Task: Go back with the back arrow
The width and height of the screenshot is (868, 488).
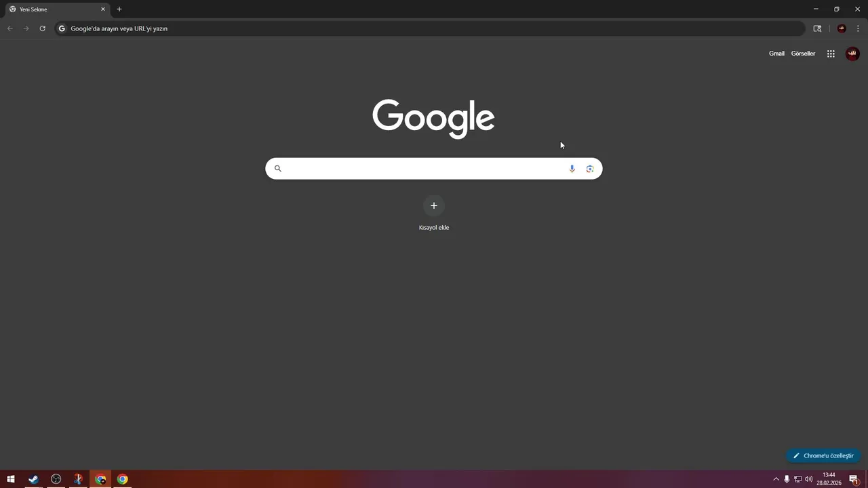Action: [x=9, y=28]
